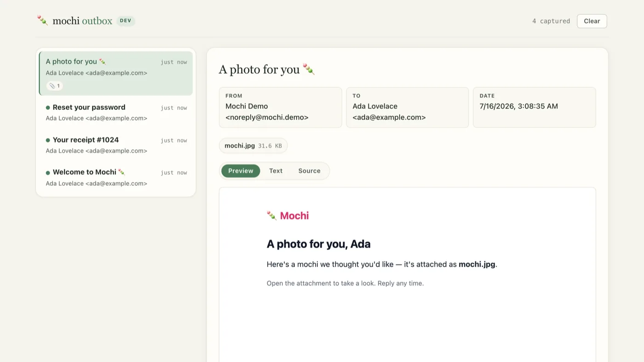Click the pink 'Mochi' brand name in preview
The image size is (644, 362).
click(294, 215)
